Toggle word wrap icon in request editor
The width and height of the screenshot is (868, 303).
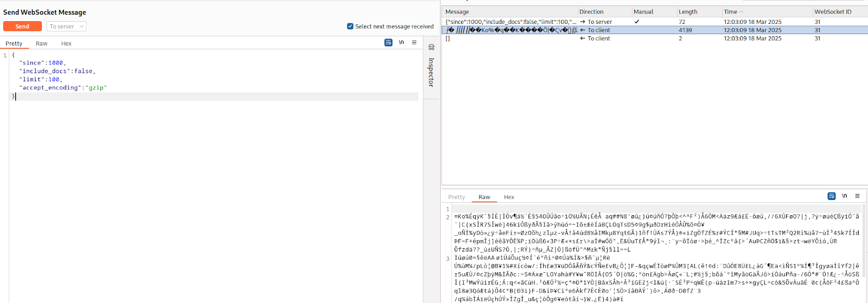point(388,42)
